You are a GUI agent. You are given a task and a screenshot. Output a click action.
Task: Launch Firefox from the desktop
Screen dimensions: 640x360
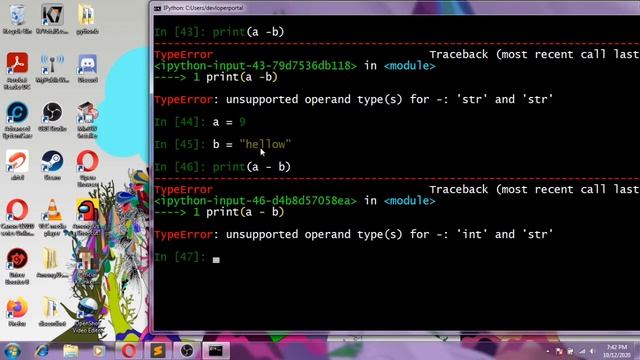point(17,312)
